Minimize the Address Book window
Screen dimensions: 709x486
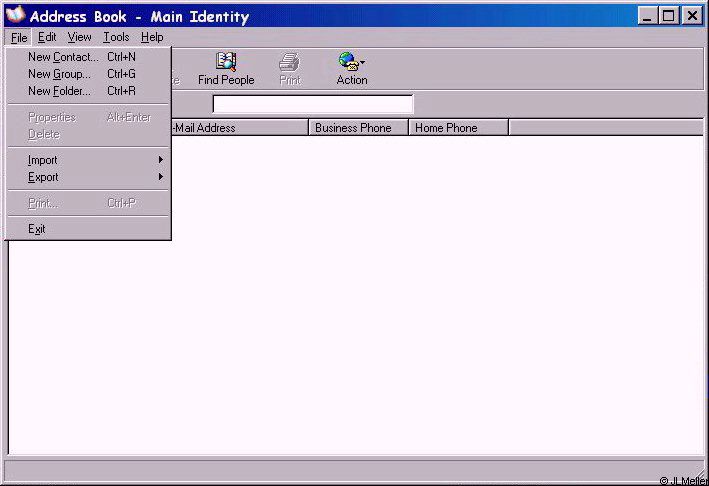(x=648, y=16)
